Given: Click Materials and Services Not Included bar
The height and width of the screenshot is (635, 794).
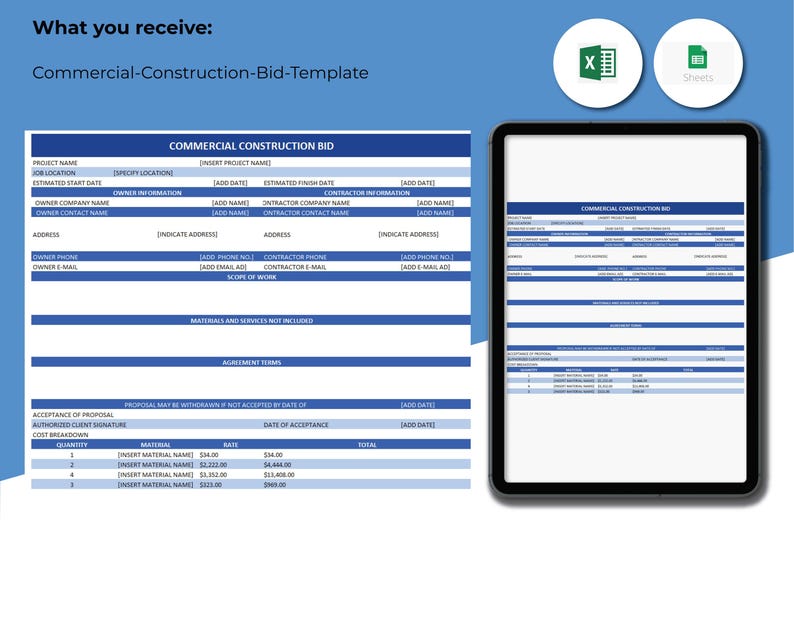Looking at the screenshot, I should pos(251,321).
